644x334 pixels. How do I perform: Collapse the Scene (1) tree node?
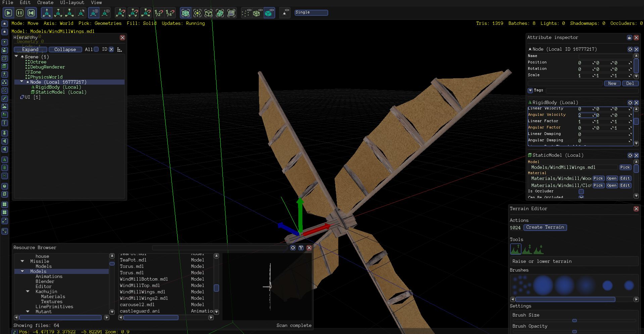pos(16,56)
